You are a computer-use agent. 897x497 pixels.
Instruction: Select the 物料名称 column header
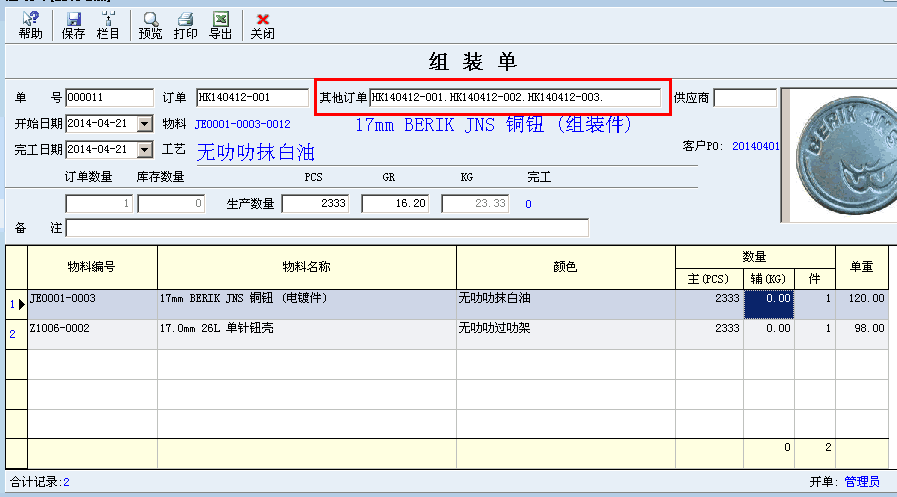pos(307,267)
